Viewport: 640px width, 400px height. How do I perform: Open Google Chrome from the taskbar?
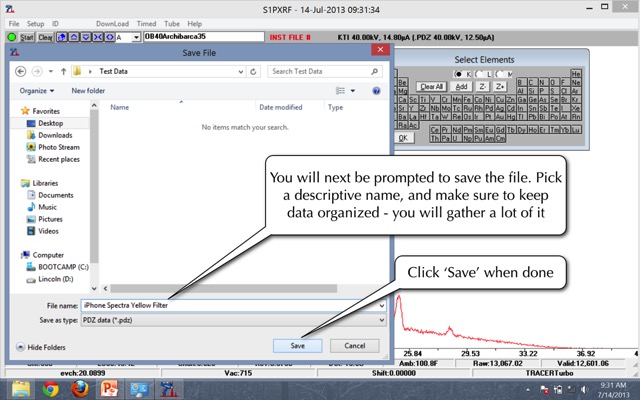click(x=51, y=388)
